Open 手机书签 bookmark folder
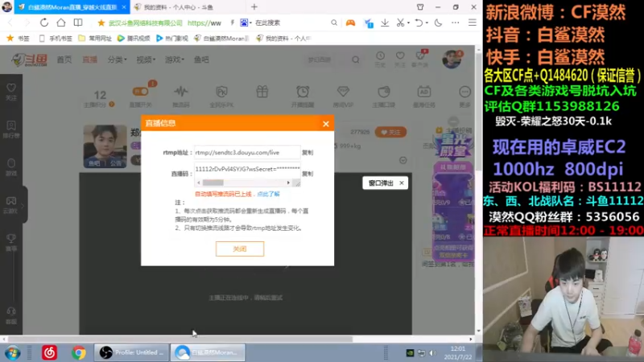 (x=55, y=38)
